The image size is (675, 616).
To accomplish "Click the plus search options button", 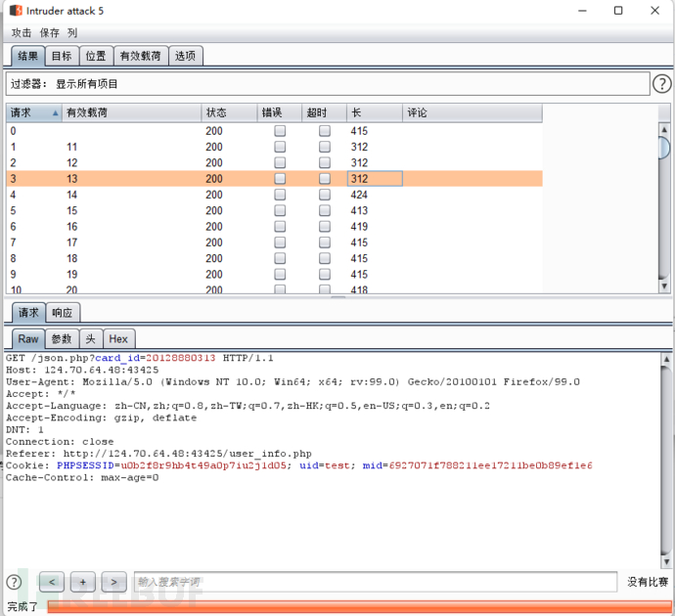I will point(82,582).
